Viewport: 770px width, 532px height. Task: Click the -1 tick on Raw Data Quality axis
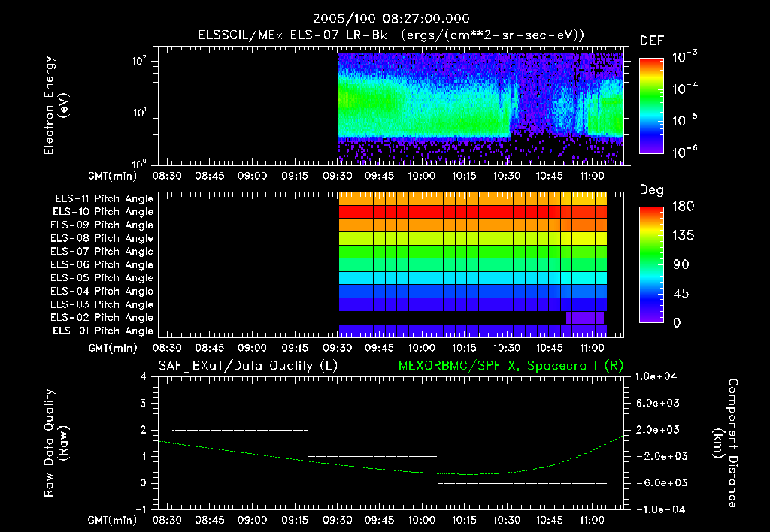click(x=141, y=509)
